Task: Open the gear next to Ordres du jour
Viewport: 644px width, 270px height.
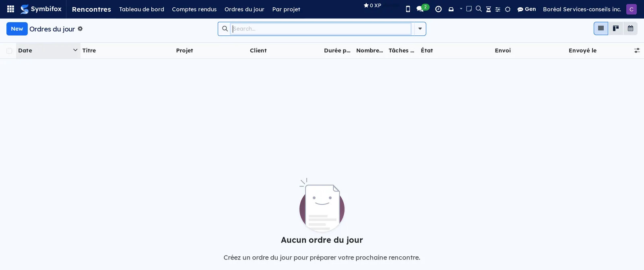Action: coord(80,29)
